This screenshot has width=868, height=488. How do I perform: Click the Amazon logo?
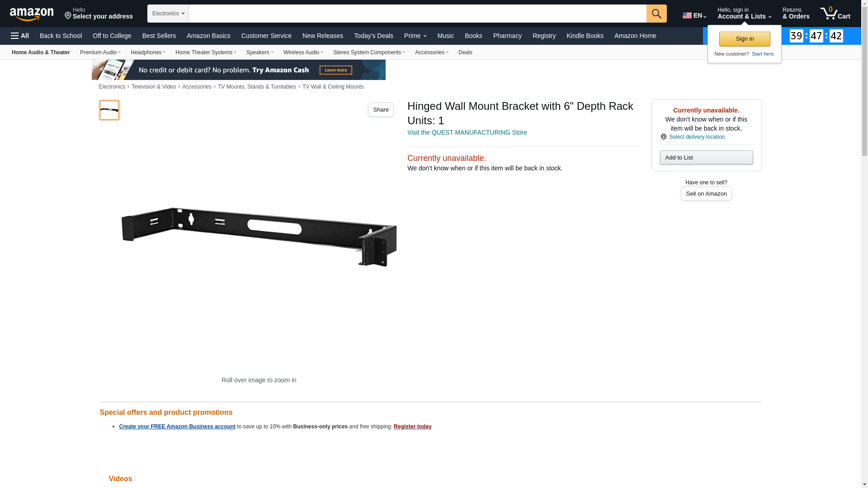(x=32, y=14)
